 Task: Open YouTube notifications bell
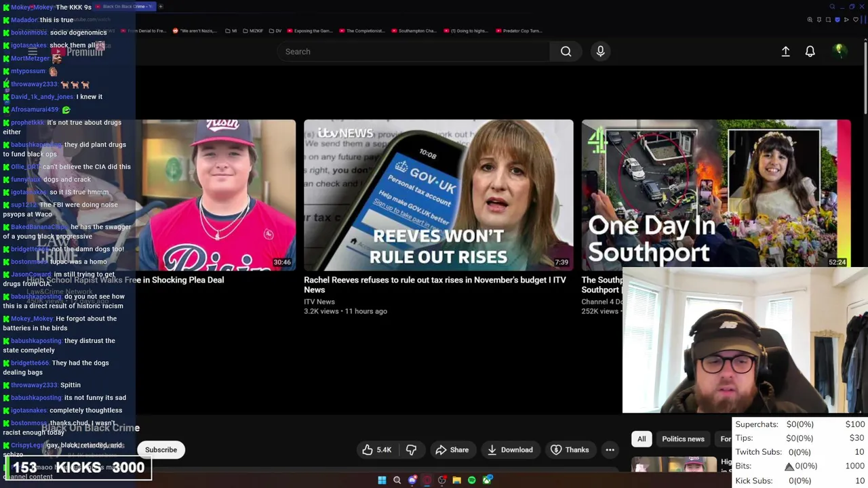810,52
